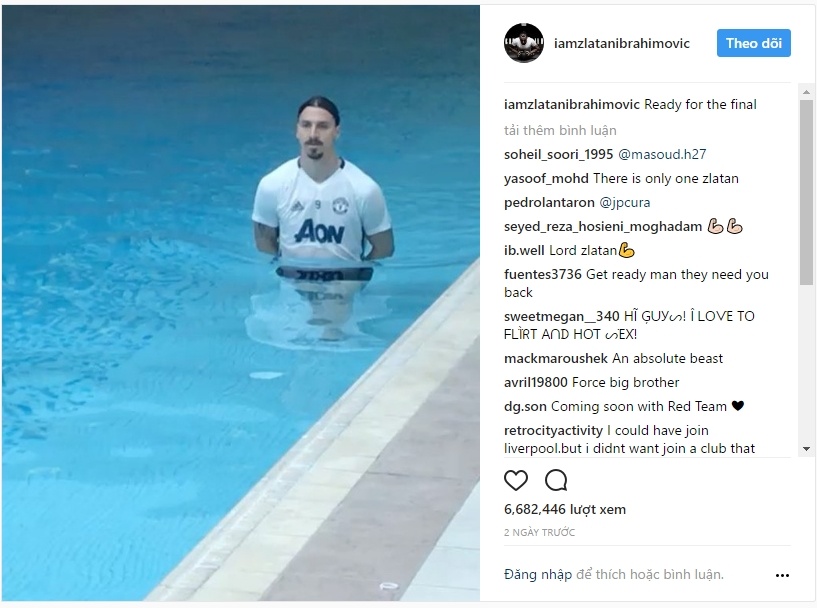Like the post with the heart icon

click(516, 480)
